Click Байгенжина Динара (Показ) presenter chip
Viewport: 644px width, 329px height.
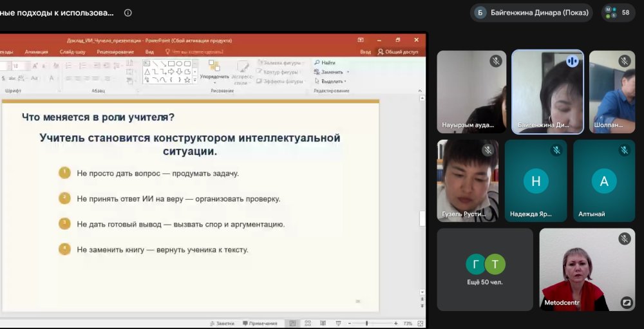click(531, 13)
